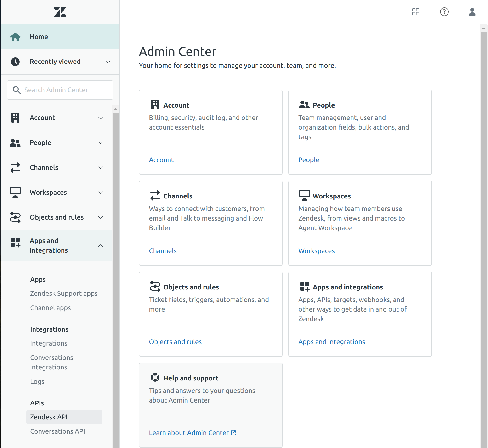Expand the Account section chevron
The height and width of the screenshot is (448, 488).
[100, 118]
